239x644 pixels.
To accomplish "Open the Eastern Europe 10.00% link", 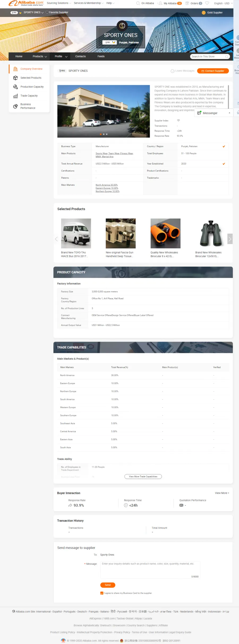I will tap(107, 188).
